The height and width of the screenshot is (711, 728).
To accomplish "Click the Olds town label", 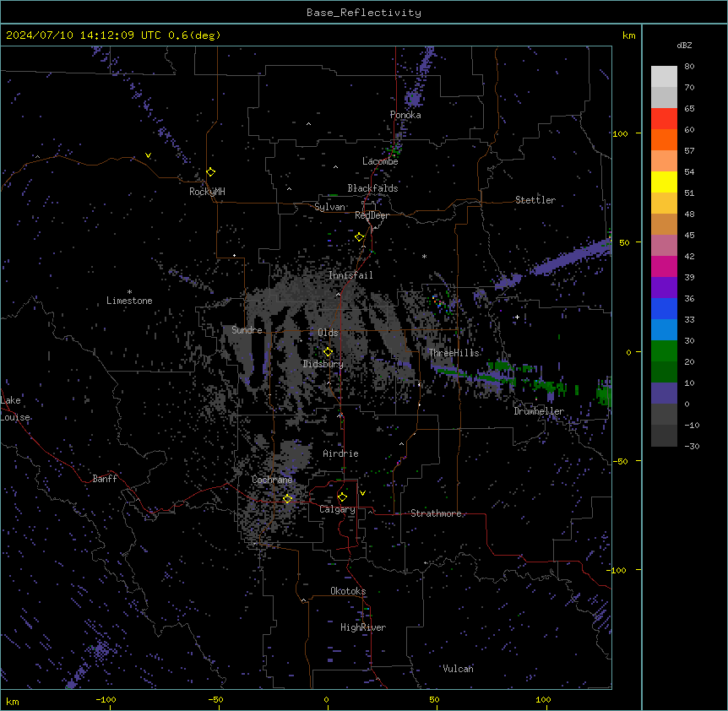I will coord(328,333).
